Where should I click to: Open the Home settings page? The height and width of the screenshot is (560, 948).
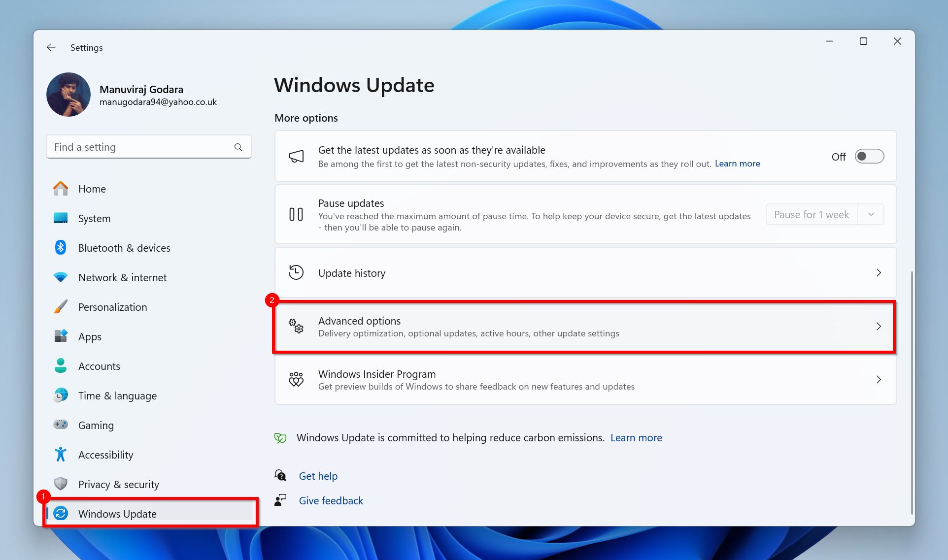click(x=149, y=189)
